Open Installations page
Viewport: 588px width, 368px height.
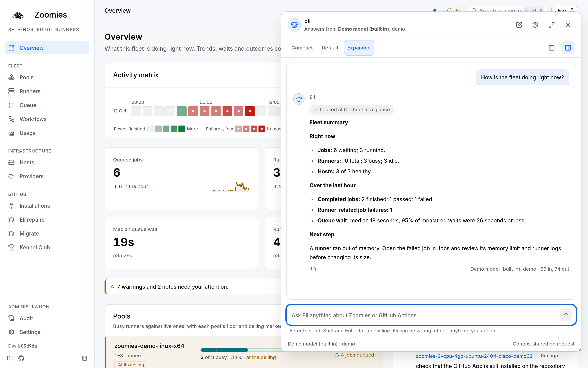pyautogui.click(x=47, y=206)
